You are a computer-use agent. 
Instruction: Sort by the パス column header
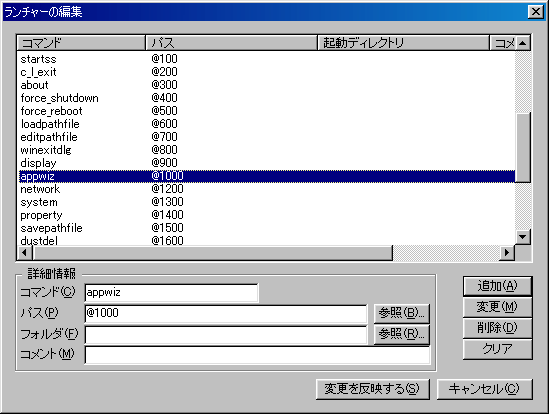pos(231,43)
